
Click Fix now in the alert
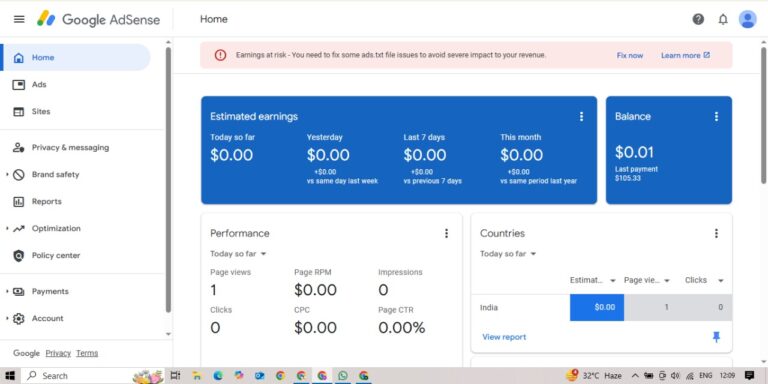point(630,55)
